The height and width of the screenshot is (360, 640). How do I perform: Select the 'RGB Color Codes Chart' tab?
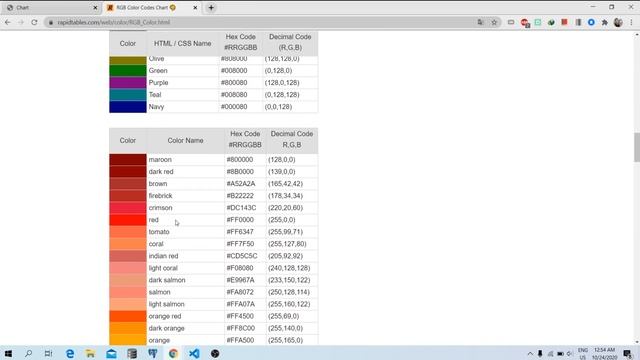pyautogui.click(x=151, y=8)
